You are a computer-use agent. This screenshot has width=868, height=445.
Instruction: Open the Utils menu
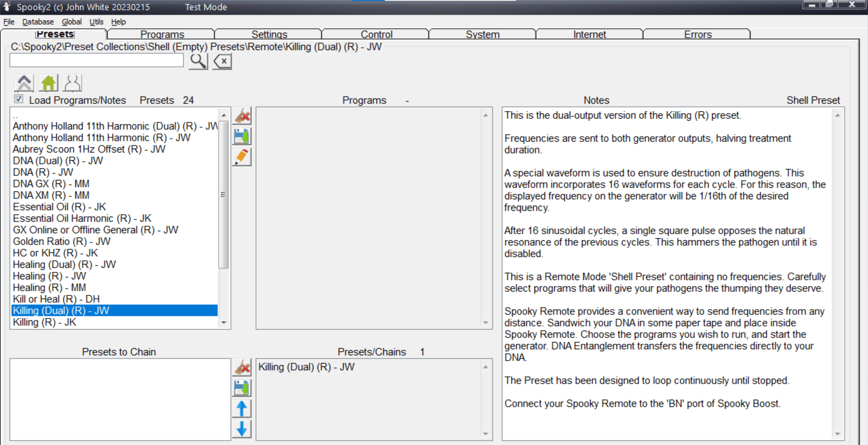(x=96, y=22)
